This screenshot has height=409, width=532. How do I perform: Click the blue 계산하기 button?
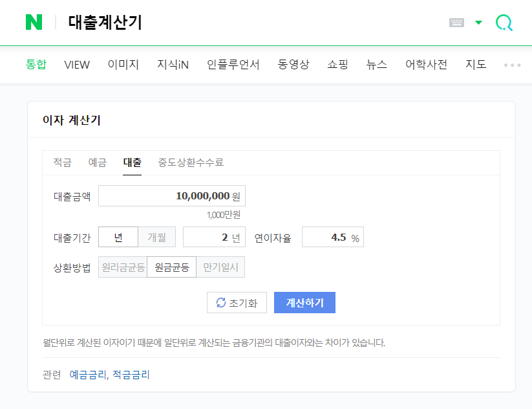pos(304,302)
